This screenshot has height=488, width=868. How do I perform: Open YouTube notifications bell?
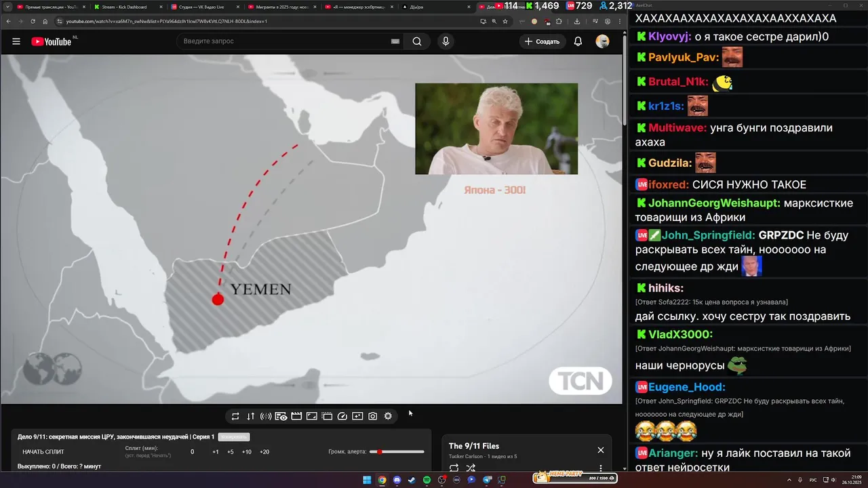[578, 41]
